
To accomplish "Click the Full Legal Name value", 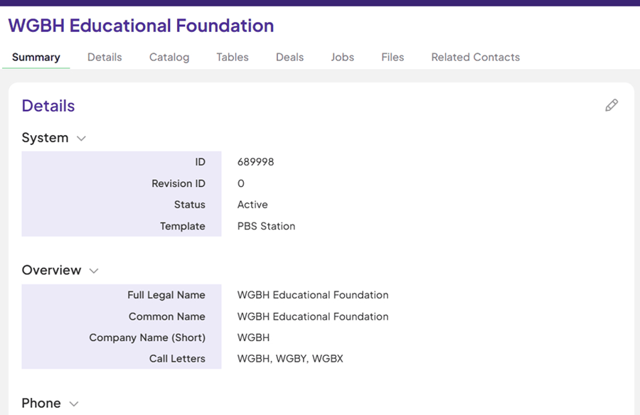I will (x=313, y=295).
